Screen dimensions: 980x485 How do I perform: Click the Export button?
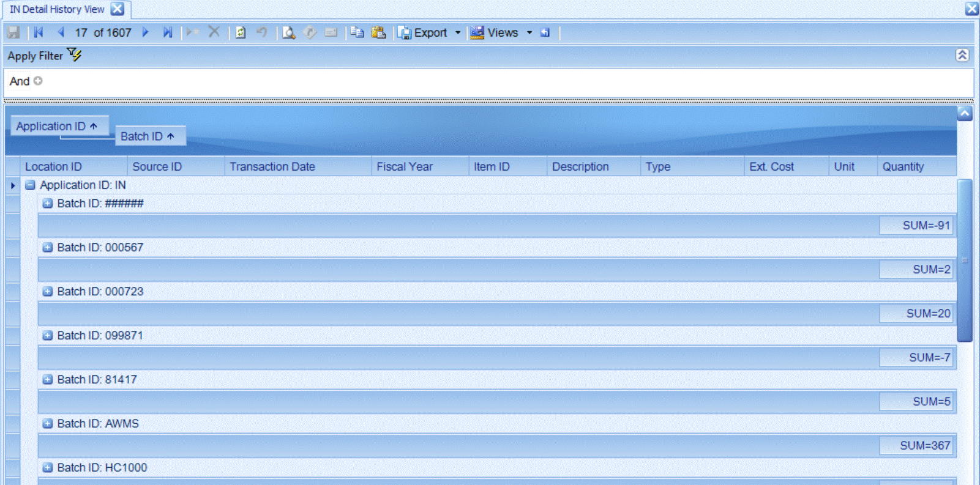424,32
